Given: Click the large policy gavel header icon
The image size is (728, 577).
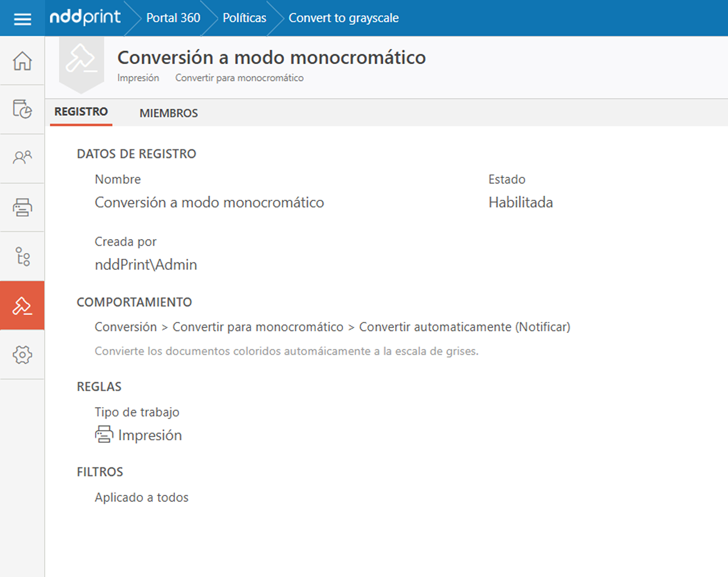Looking at the screenshot, I should click(x=81, y=60).
